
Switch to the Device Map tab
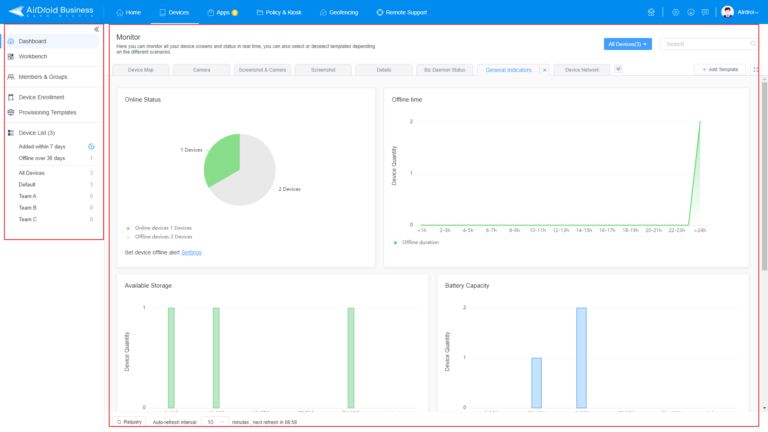[x=141, y=70]
